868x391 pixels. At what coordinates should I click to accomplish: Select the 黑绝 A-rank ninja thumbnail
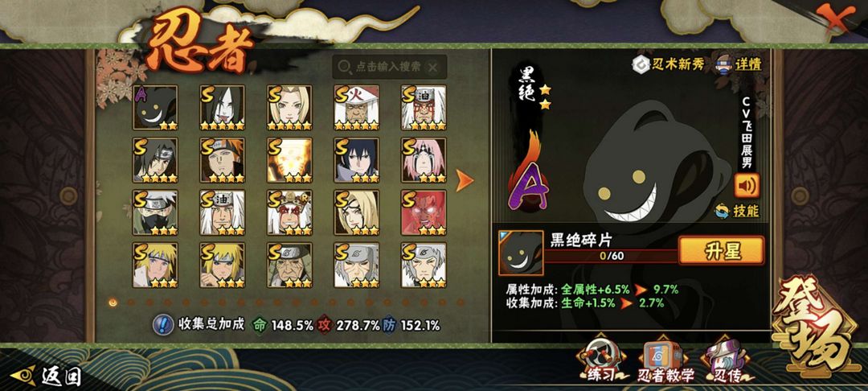pos(155,108)
